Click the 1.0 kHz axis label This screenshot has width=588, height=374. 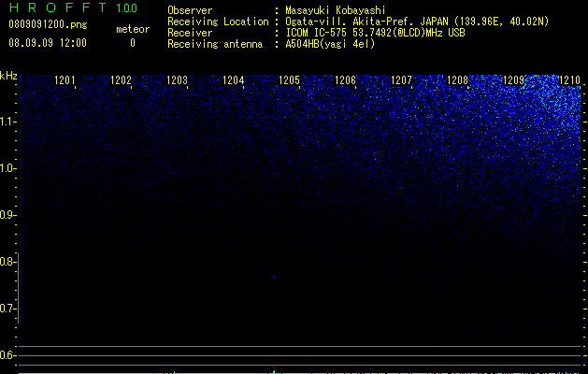(7, 168)
